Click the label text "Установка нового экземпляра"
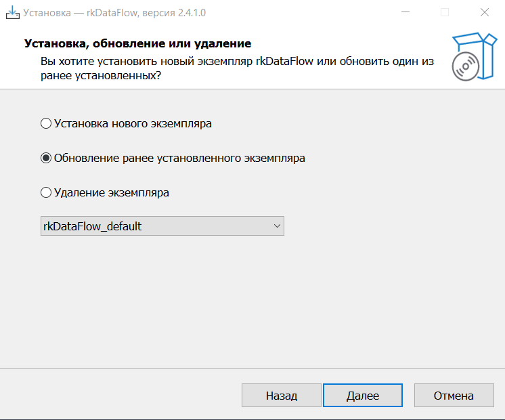Screen dimensions: 505x420 coord(133,124)
